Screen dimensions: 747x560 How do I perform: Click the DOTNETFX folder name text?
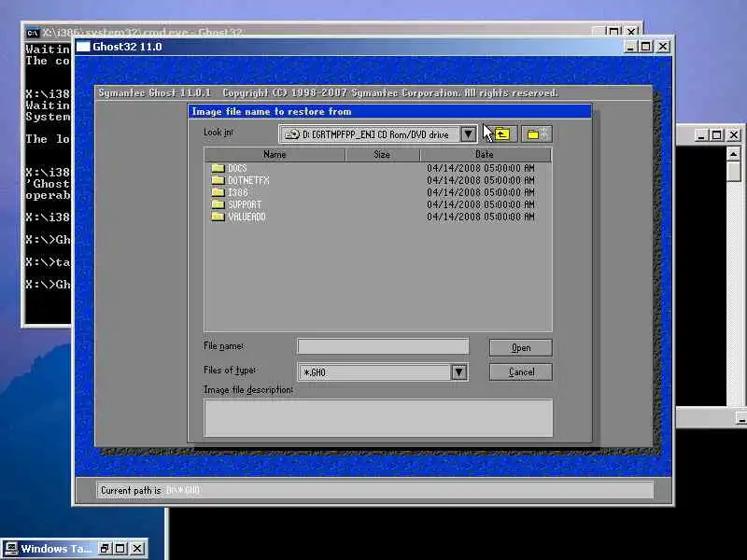[x=248, y=180]
